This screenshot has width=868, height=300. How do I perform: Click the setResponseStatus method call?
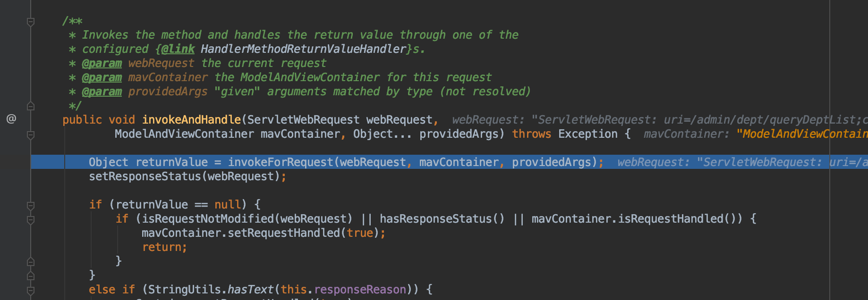(145, 176)
